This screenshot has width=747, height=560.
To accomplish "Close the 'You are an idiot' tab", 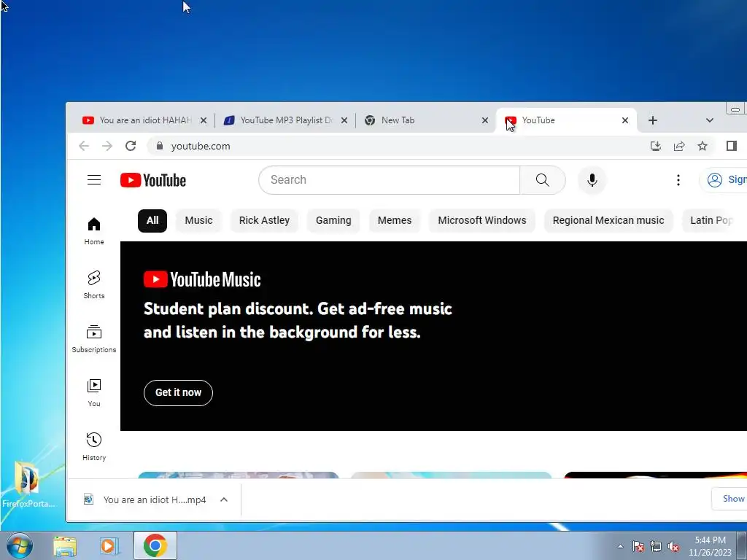I will point(204,120).
